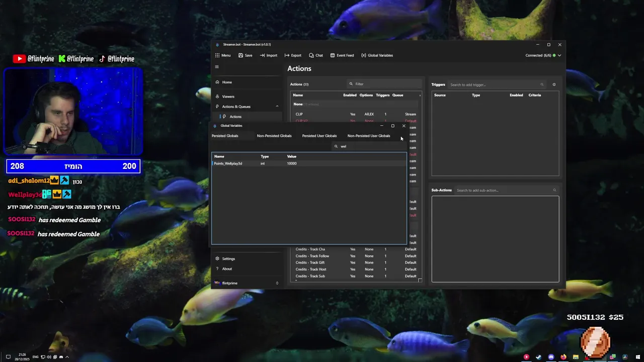Open the Streamer.bot Menu button

tap(223, 55)
